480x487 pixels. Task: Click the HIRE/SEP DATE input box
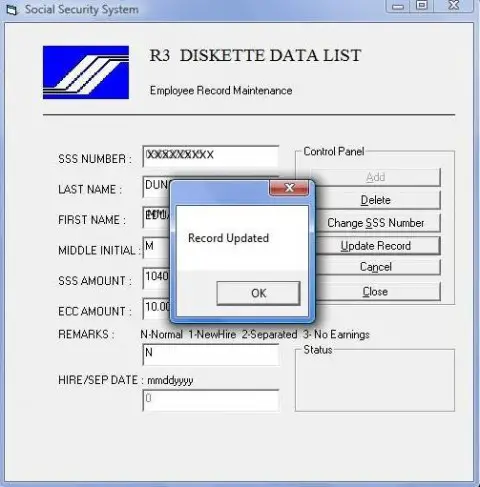coord(211,400)
